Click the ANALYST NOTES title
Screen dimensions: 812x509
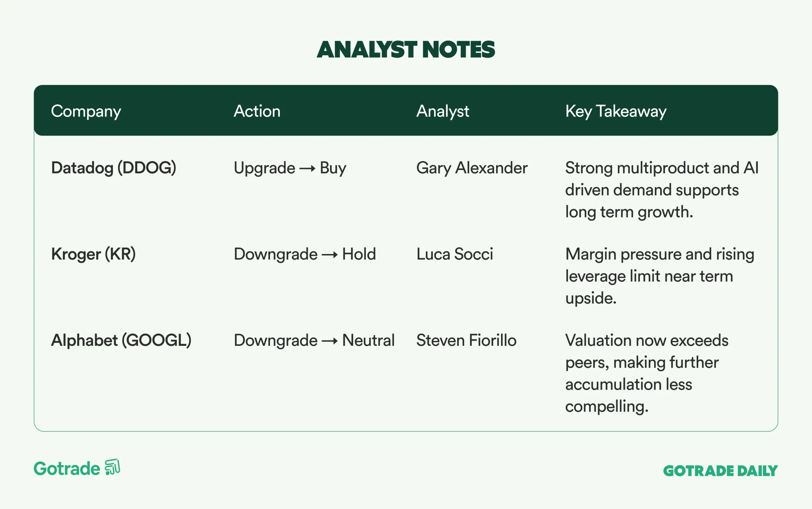406,50
